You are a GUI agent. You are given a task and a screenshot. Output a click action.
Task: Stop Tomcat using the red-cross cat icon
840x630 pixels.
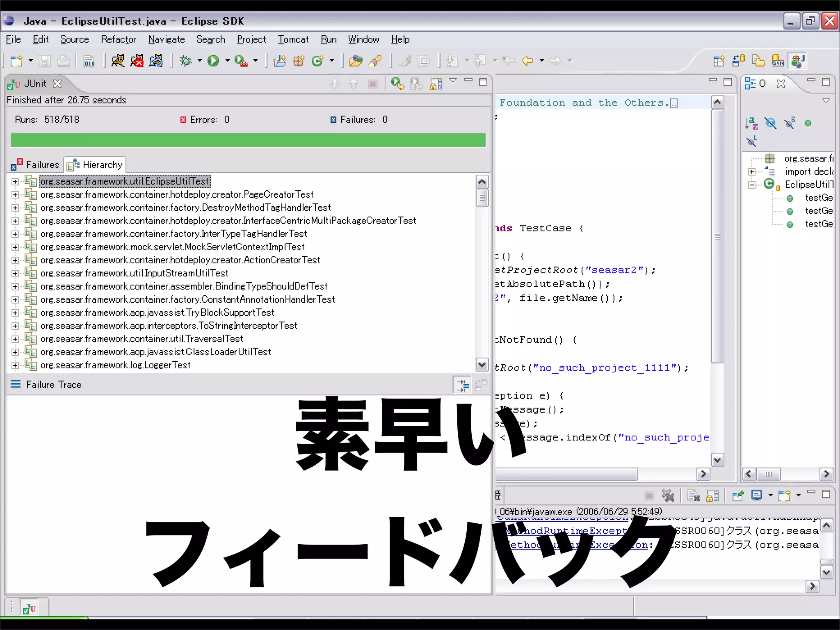click(137, 61)
